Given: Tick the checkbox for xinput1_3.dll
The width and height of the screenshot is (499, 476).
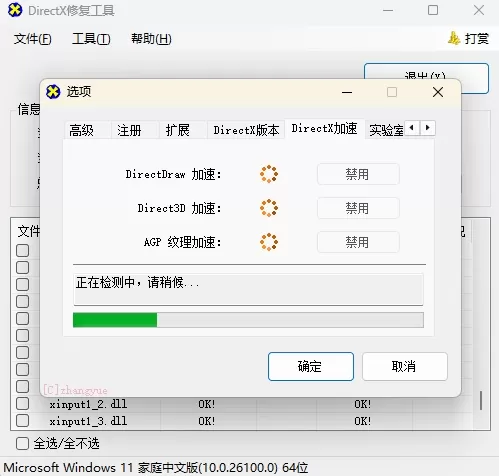Looking at the screenshot, I should click(22, 420).
